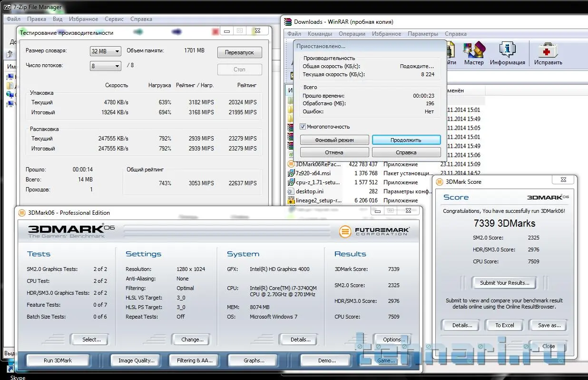Open the Операции menu in WinRAR
Image resolution: width=588 pixels, height=380 pixels.
352,34
